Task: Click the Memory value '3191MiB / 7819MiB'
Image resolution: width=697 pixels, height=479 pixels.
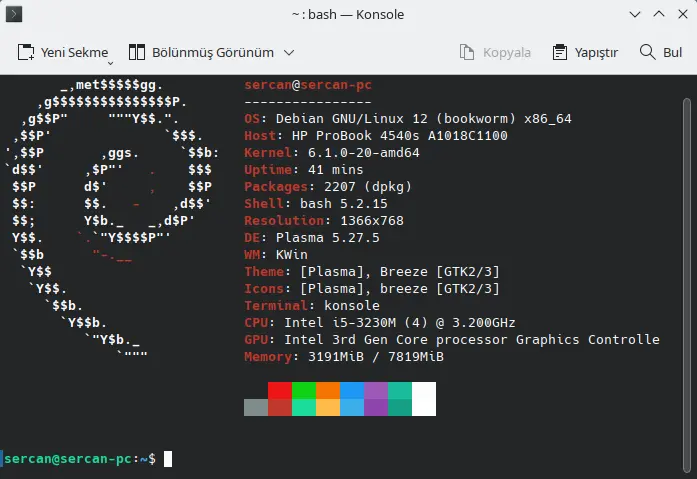Action: click(376, 356)
